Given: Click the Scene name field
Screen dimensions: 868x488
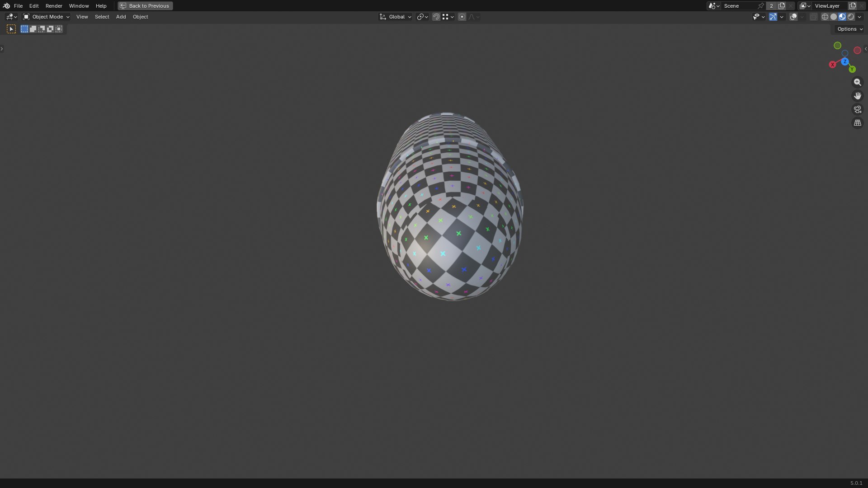Looking at the screenshot, I should click(x=739, y=6).
